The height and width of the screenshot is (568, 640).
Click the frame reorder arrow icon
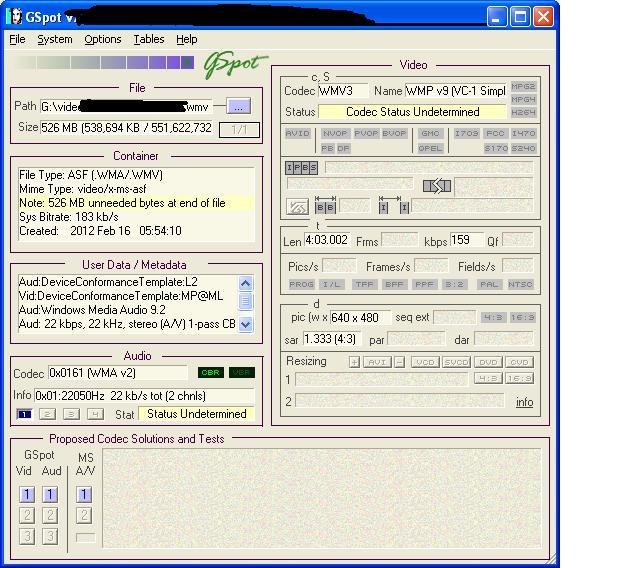pyautogui.click(x=437, y=186)
